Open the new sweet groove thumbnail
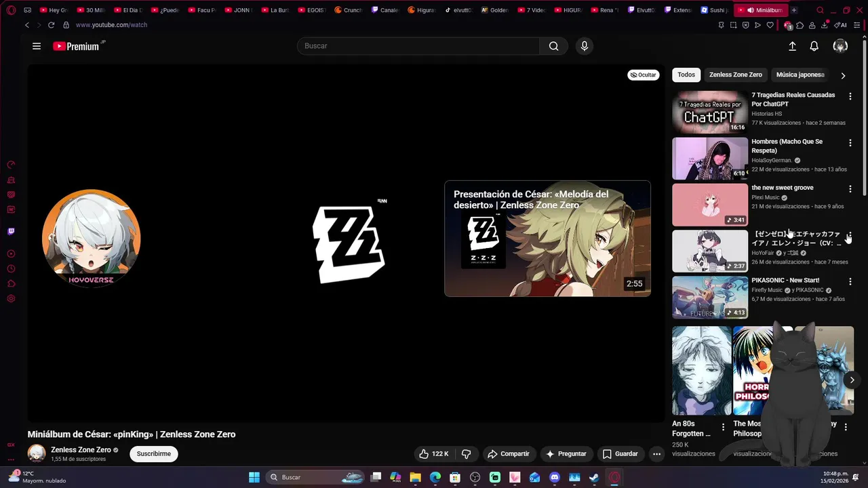Screen dimensions: 868x488 (x=709, y=205)
